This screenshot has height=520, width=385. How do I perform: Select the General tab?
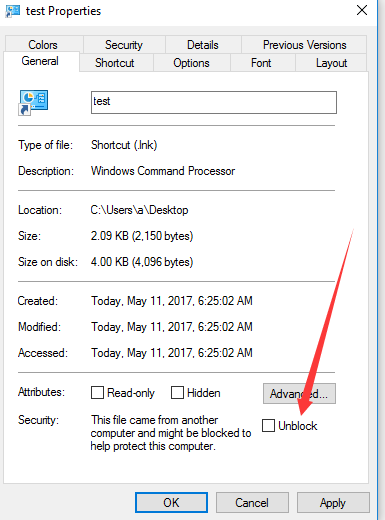point(40,61)
